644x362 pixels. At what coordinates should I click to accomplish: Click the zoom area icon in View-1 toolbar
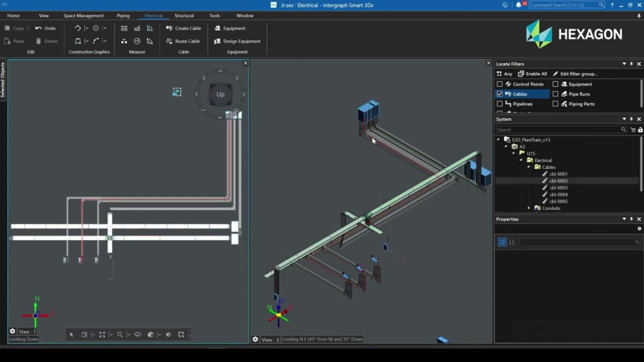120,335
